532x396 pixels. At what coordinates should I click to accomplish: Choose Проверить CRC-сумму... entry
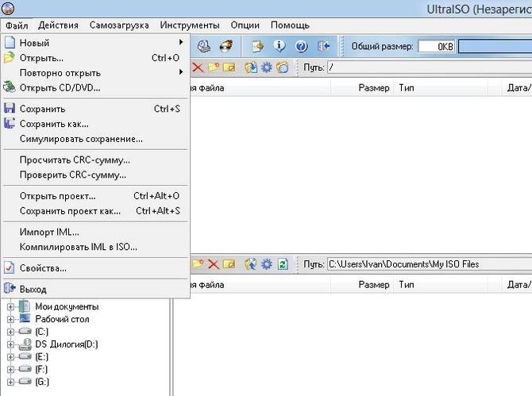tap(95, 175)
